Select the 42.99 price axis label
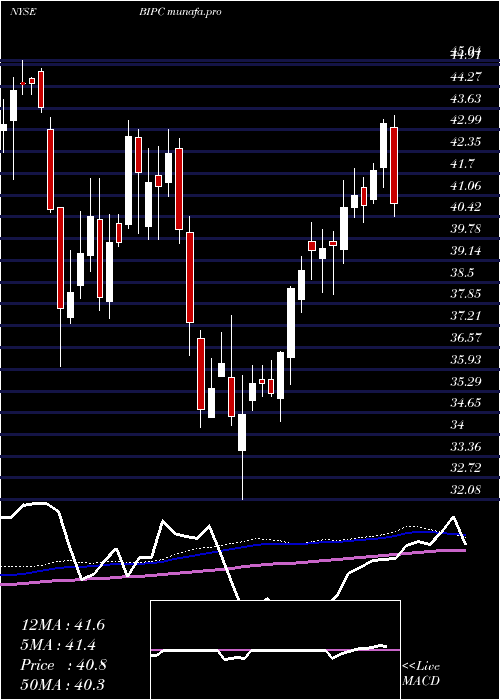The height and width of the screenshot is (700, 500). pos(467,120)
